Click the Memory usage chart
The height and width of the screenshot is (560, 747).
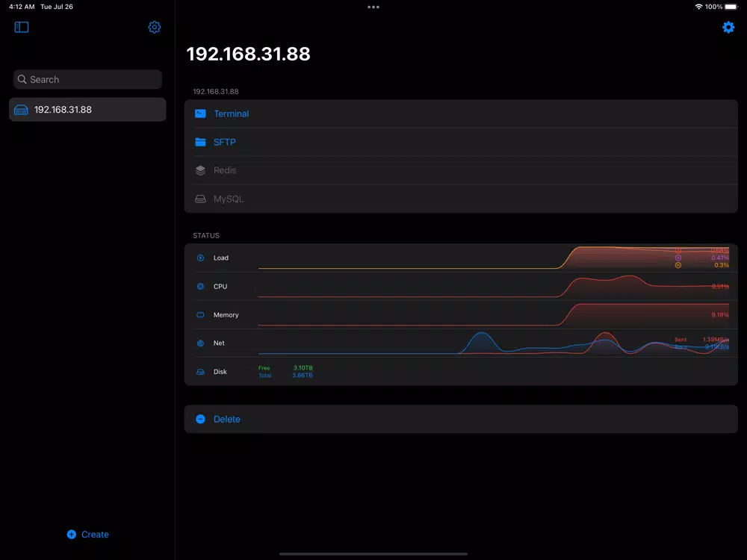click(x=494, y=315)
